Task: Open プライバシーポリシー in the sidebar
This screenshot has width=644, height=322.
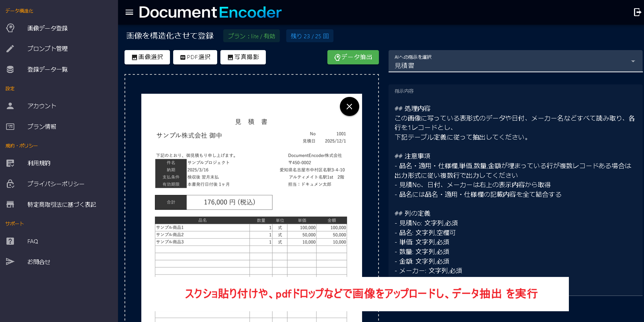Action: (x=56, y=184)
